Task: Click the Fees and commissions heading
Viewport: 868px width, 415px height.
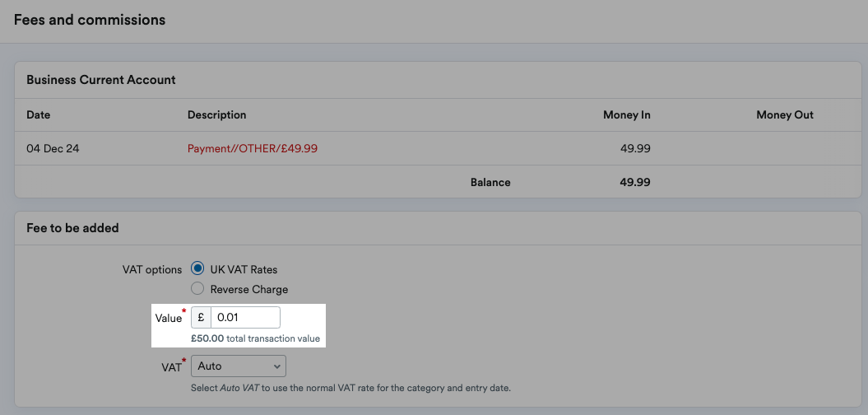Action: (90, 20)
